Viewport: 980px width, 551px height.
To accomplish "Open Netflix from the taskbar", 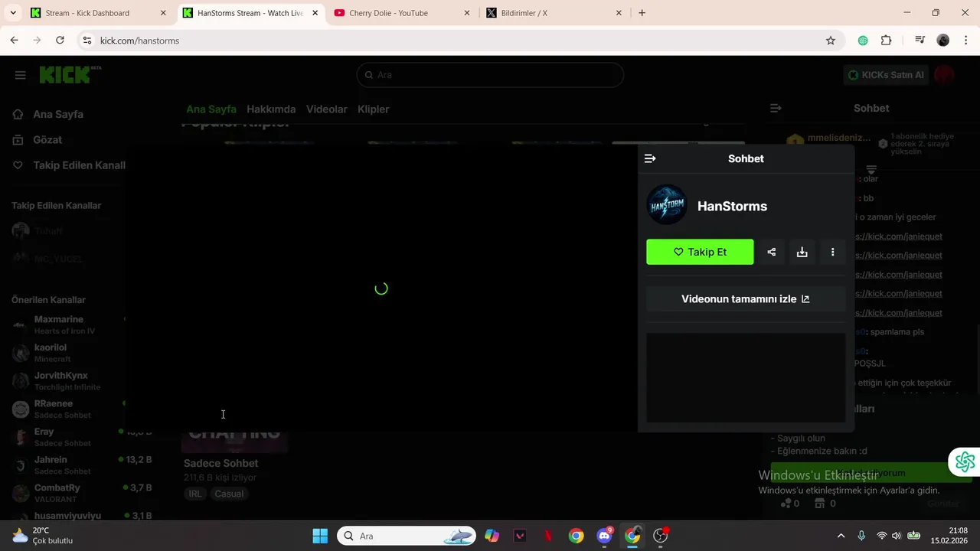I will coord(548,536).
